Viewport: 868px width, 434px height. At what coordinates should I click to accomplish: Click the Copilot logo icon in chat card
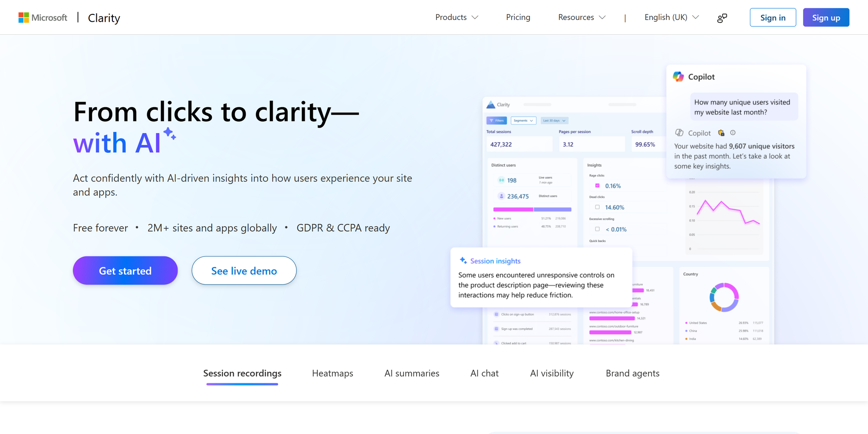tap(678, 76)
